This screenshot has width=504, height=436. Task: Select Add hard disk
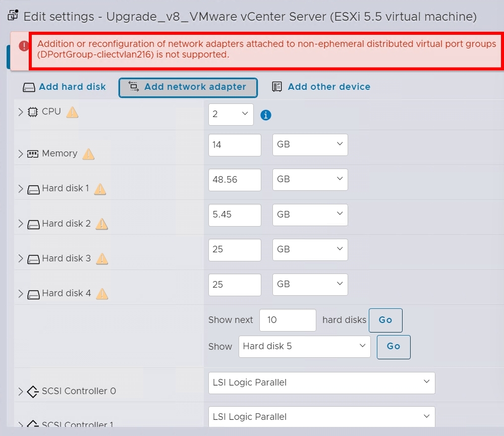click(64, 87)
